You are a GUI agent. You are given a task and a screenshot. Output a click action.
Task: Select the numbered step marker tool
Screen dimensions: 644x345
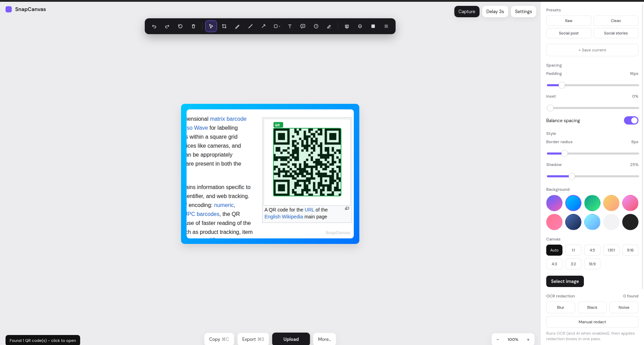[316, 26]
